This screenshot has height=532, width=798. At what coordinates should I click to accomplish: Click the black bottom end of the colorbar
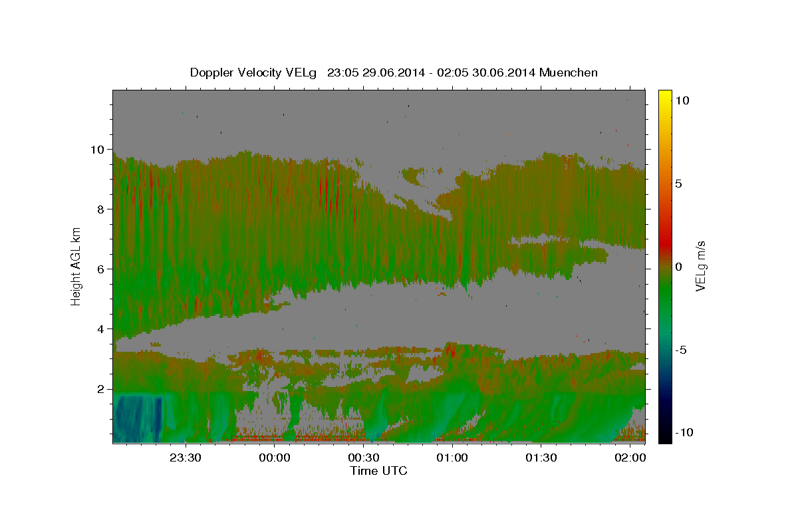(664, 438)
